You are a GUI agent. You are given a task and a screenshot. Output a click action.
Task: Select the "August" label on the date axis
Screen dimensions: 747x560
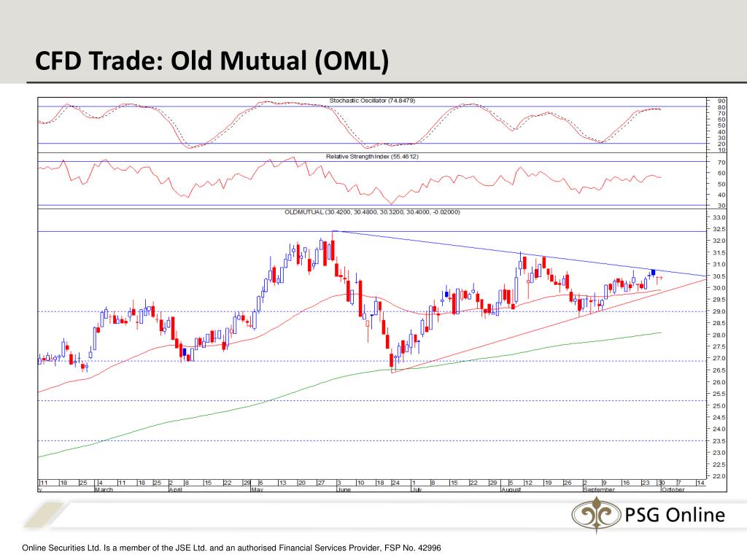[511, 489]
